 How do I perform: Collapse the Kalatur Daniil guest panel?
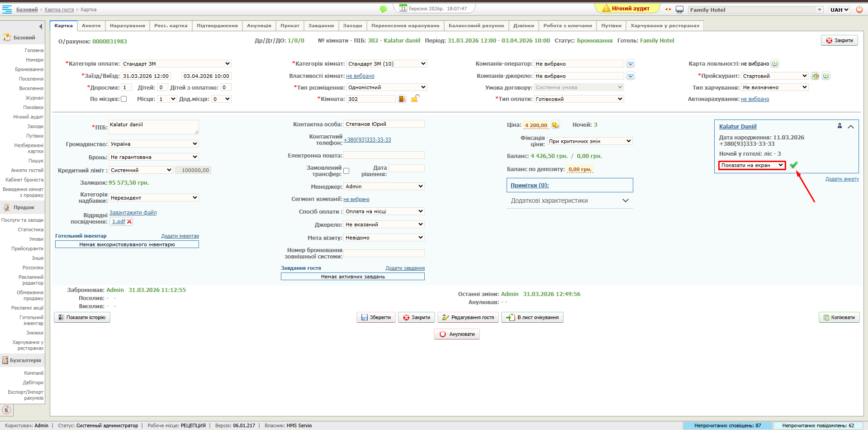(850, 127)
